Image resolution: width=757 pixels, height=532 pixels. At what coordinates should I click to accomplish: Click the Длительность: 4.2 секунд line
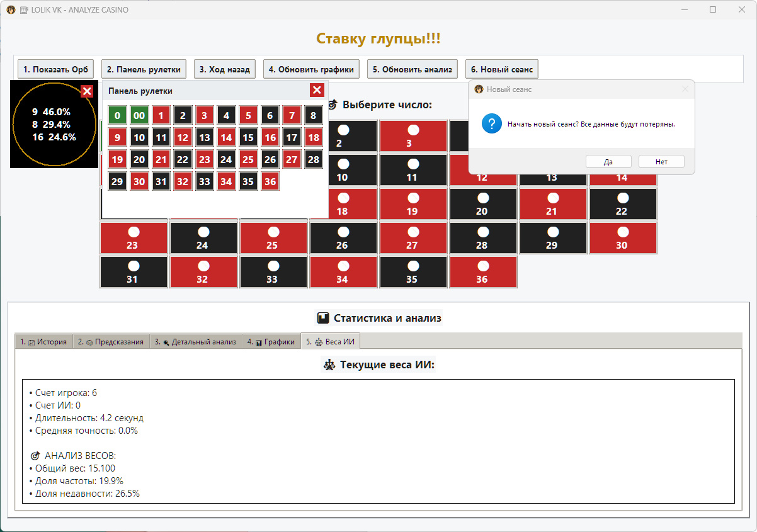point(86,418)
